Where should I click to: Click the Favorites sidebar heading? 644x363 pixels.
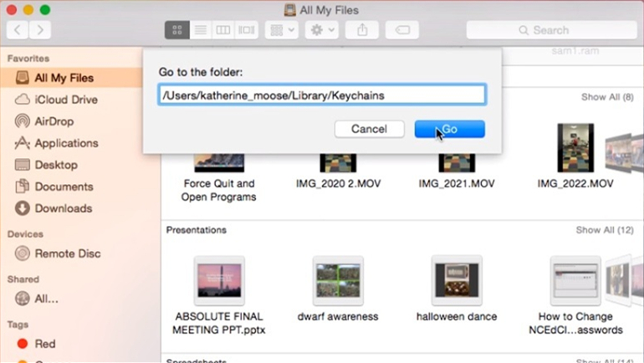28,59
